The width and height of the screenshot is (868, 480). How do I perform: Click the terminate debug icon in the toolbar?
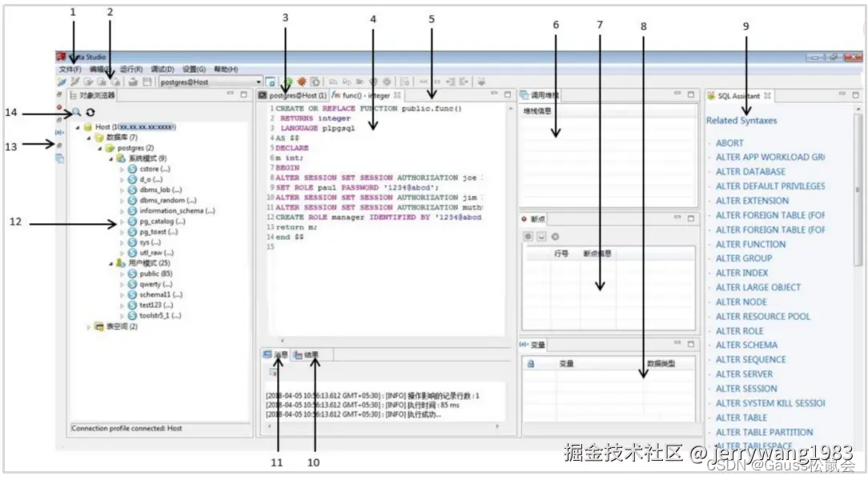click(x=315, y=81)
